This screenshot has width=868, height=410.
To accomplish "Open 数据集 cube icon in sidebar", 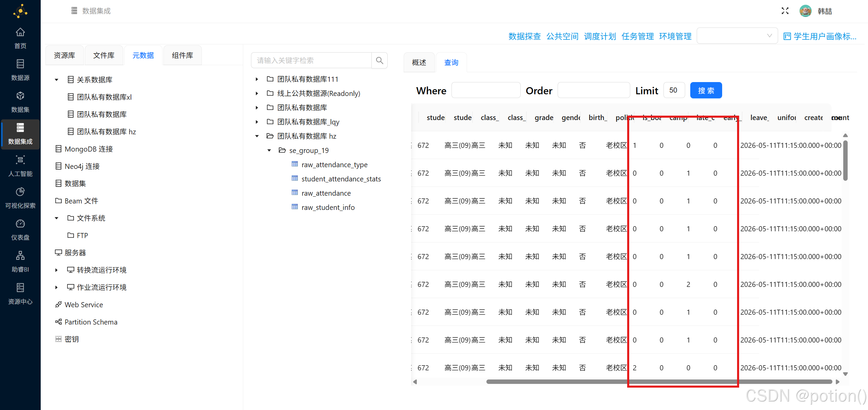I will [x=20, y=96].
